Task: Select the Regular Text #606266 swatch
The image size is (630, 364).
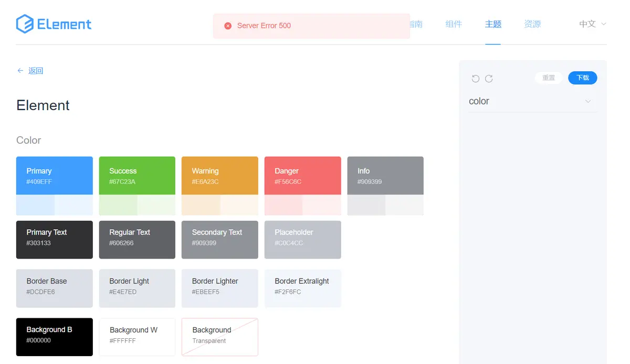Action: (x=137, y=240)
